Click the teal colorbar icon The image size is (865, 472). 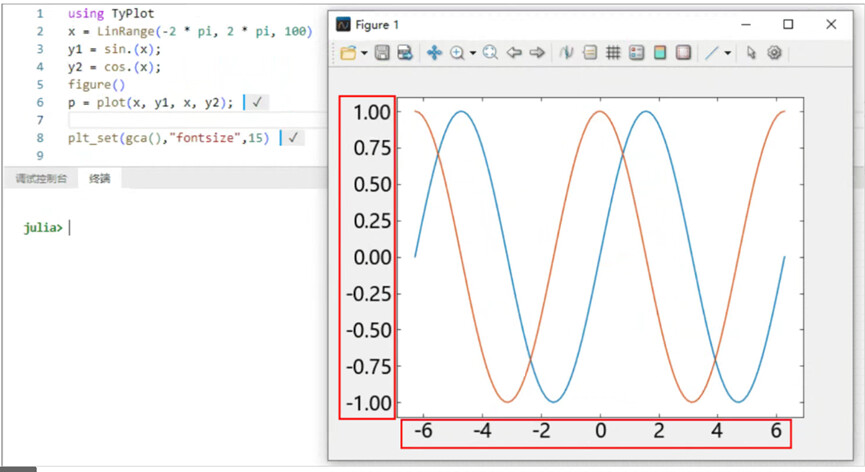[660, 53]
